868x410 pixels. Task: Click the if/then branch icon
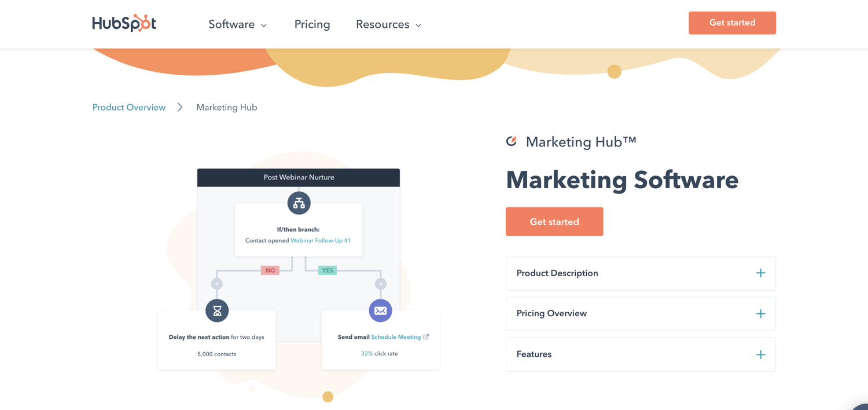(299, 203)
